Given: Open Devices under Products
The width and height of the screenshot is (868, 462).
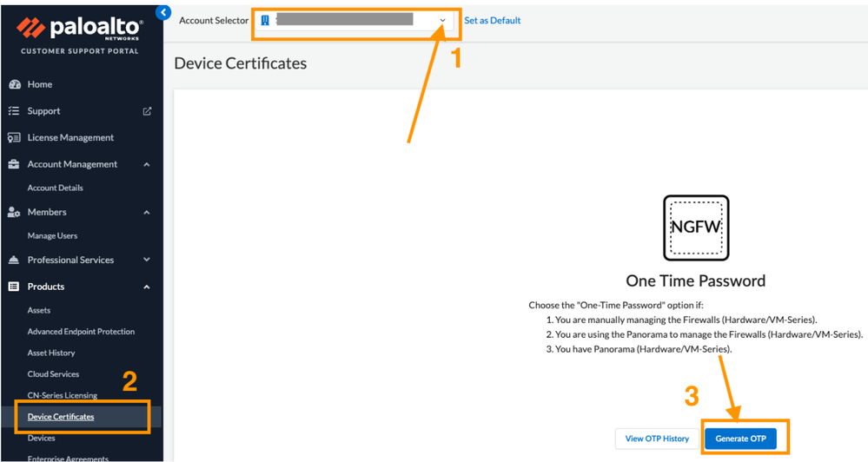Looking at the screenshot, I should click(41, 439).
